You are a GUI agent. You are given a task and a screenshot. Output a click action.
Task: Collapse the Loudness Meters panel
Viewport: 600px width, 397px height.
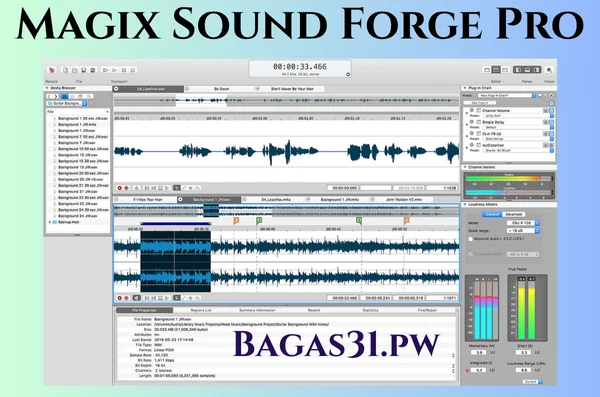point(465,204)
